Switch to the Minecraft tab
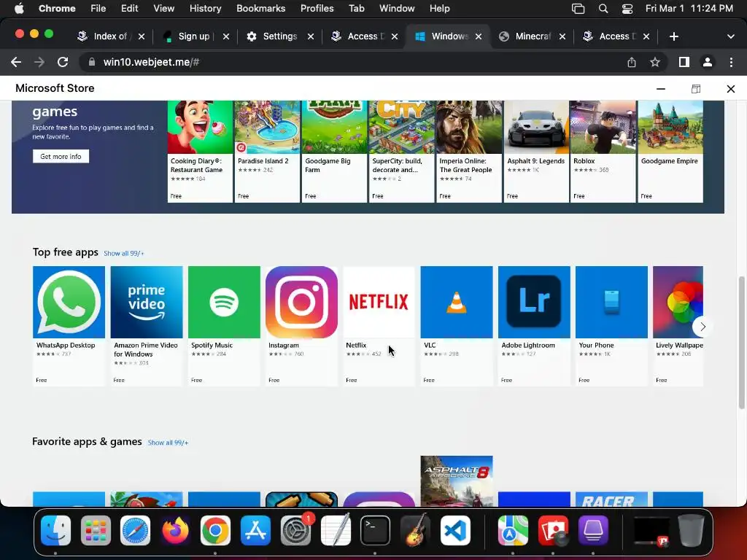747x560 pixels. pos(533,36)
